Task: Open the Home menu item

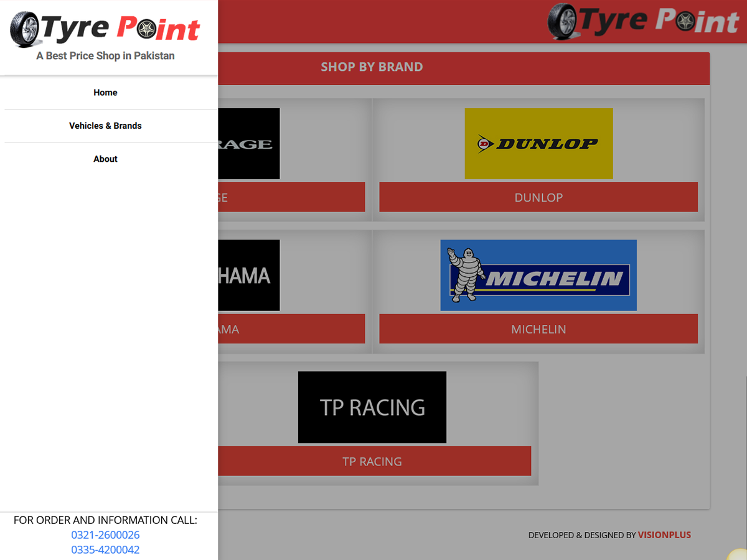Action: click(x=105, y=93)
